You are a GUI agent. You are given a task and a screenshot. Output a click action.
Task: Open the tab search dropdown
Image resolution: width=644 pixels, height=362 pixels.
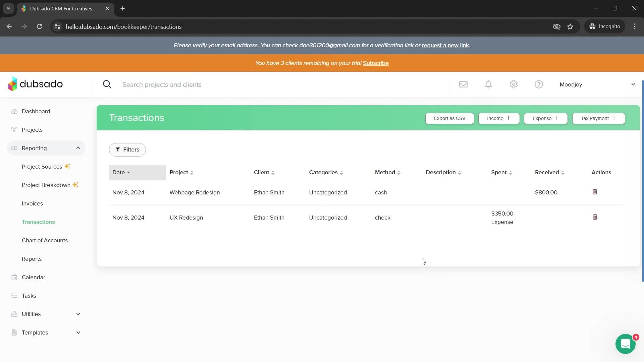coord(8,8)
